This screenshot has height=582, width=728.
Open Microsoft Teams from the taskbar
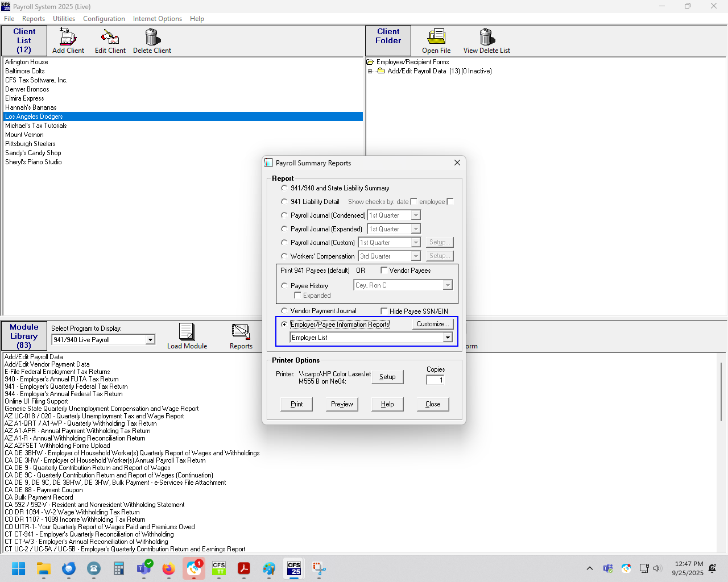144,568
